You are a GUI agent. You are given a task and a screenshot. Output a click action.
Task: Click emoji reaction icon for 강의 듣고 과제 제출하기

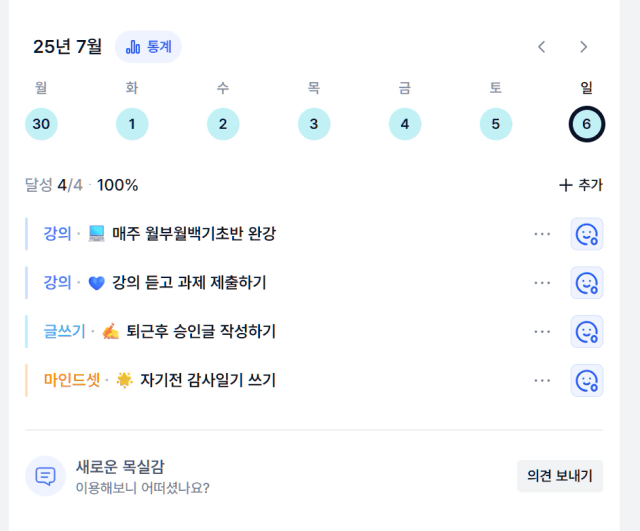click(587, 283)
